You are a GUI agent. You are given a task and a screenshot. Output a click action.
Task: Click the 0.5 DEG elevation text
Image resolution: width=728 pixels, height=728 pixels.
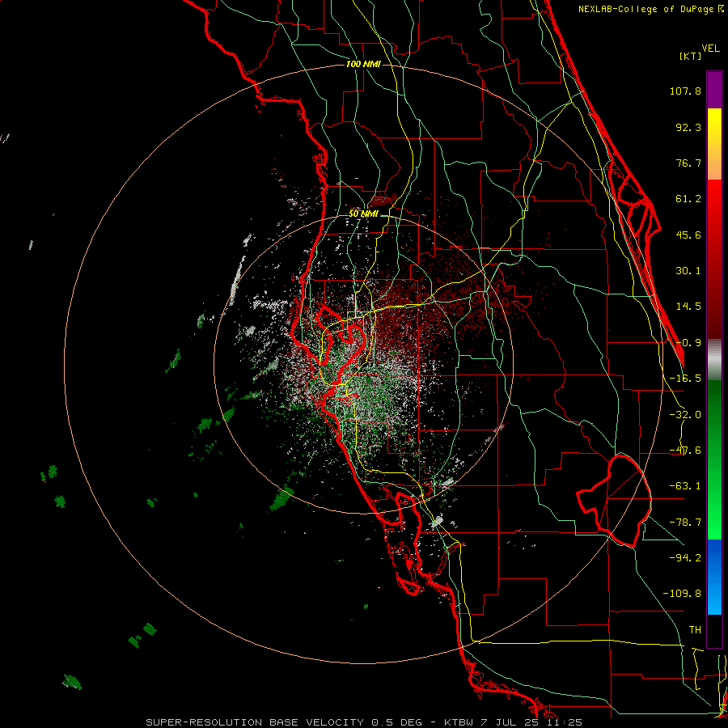(396, 722)
